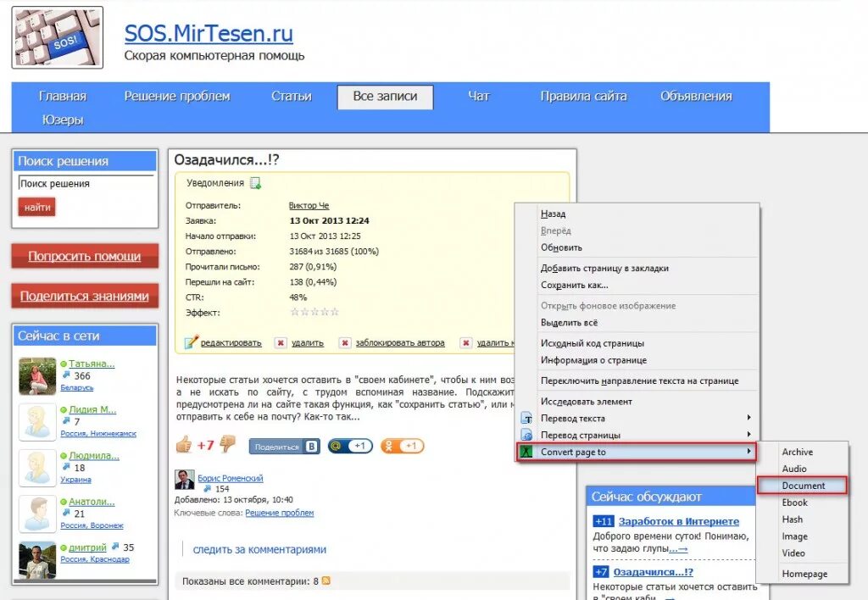The height and width of the screenshot is (600, 868).
Task: Open Заработок в Интернете discussion link
Action: [x=679, y=521]
